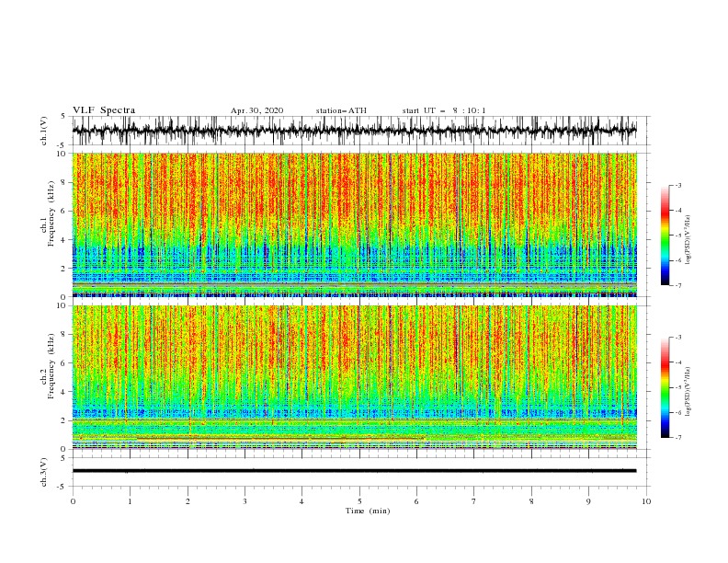Click the ch.1 spectrogram plot area
This screenshot has height=563, width=728.
click(354, 224)
